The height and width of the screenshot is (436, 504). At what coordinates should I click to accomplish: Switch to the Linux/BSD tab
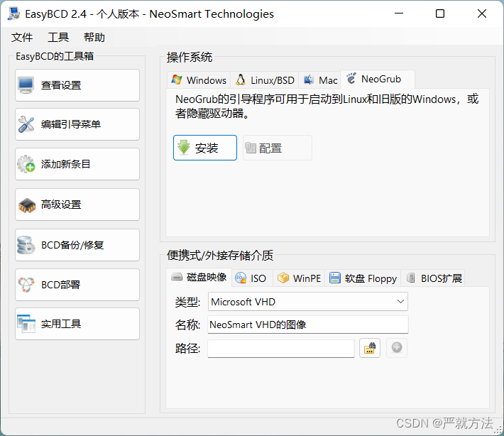pyautogui.click(x=265, y=80)
